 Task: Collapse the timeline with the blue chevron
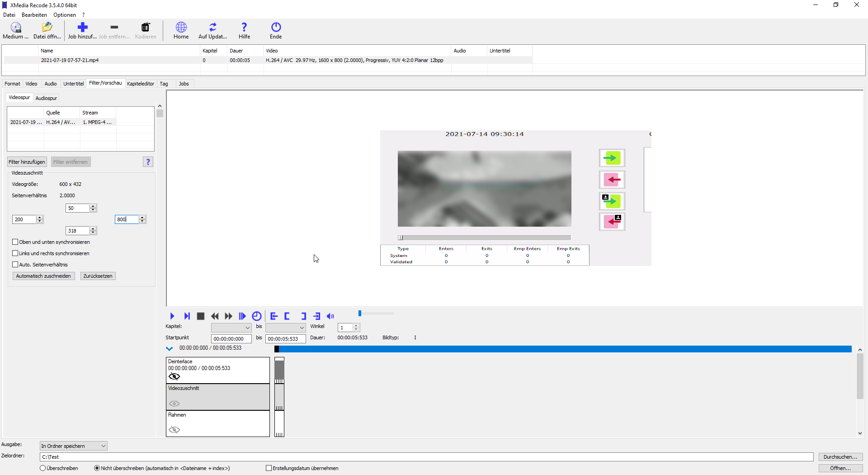tap(170, 348)
